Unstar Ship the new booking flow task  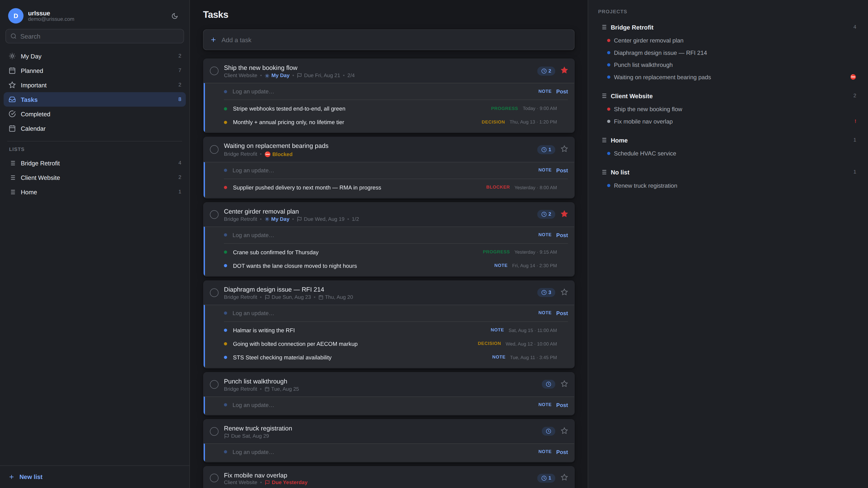click(x=564, y=70)
